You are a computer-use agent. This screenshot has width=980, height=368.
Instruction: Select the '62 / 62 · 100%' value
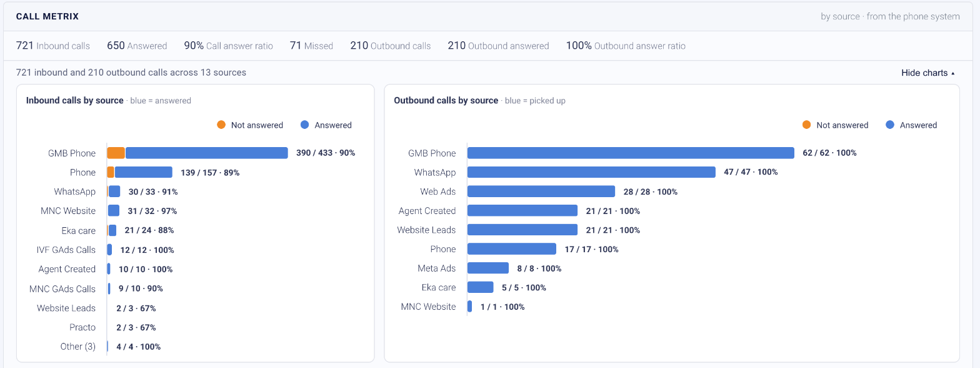point(829,153)
